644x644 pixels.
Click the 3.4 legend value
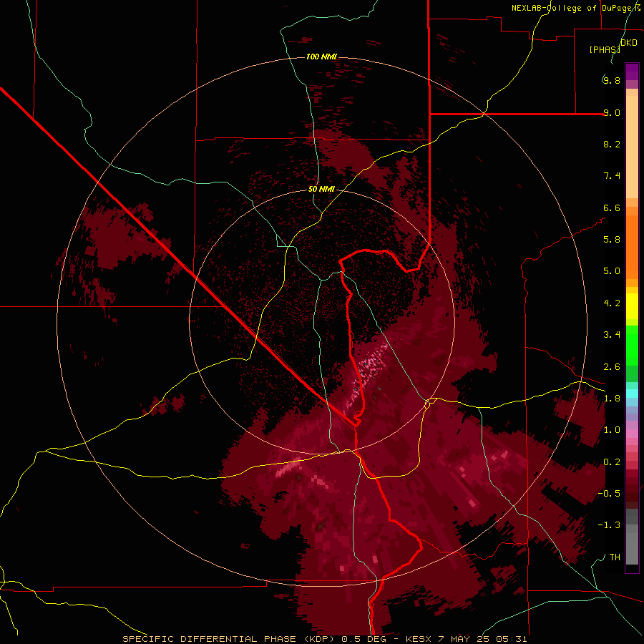612,335
